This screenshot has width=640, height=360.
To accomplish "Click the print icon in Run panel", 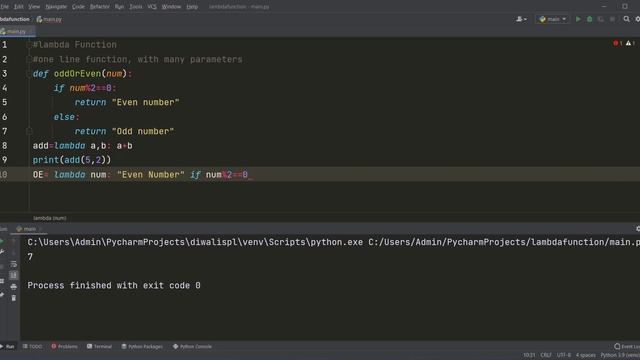I will point(13,287).
